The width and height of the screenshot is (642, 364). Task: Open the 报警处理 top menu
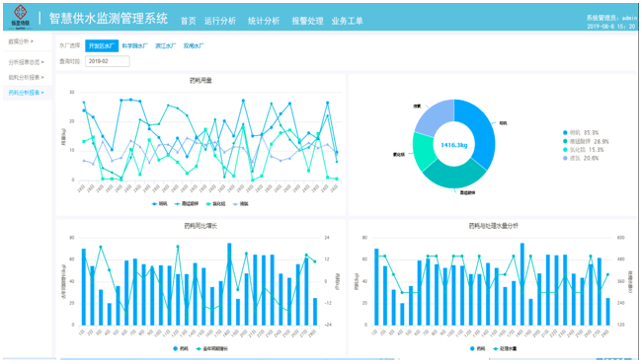[x=307, y=21]
